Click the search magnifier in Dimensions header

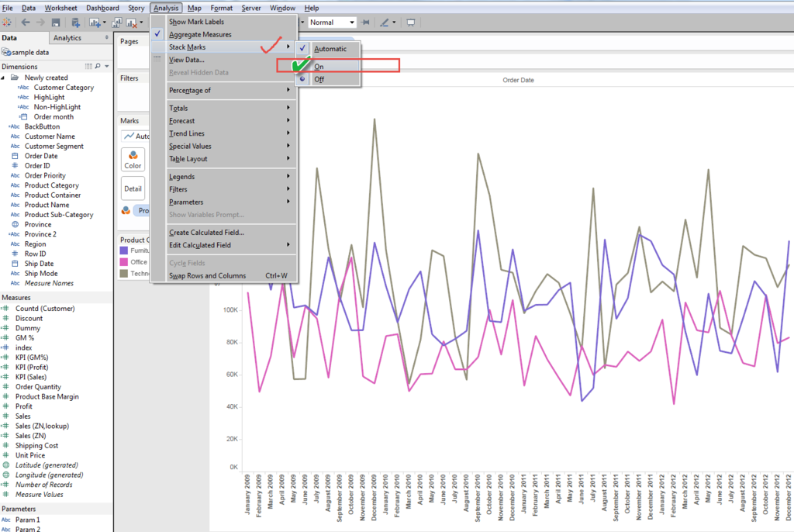coord(98,67)
